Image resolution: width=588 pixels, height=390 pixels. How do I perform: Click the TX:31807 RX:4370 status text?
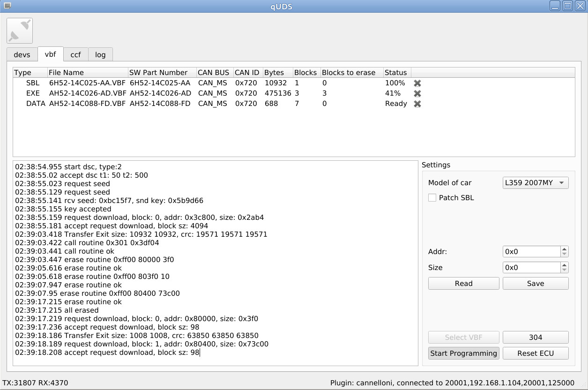click(35, 383)
